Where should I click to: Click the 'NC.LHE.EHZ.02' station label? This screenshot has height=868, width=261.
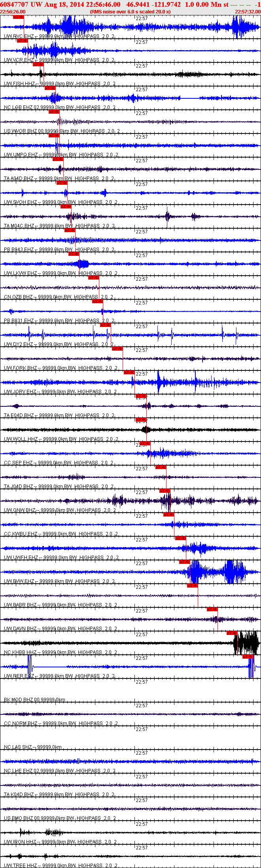coord(22,771)
